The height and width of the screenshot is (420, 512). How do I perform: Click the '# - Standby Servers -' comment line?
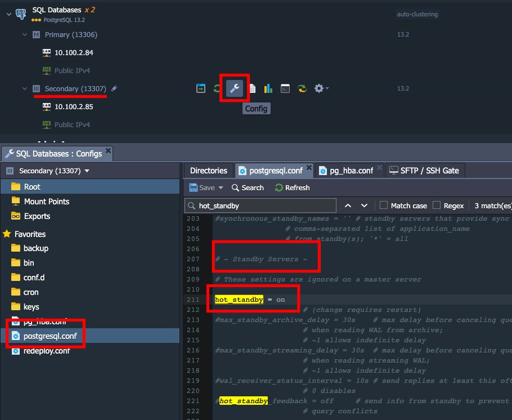261,259
